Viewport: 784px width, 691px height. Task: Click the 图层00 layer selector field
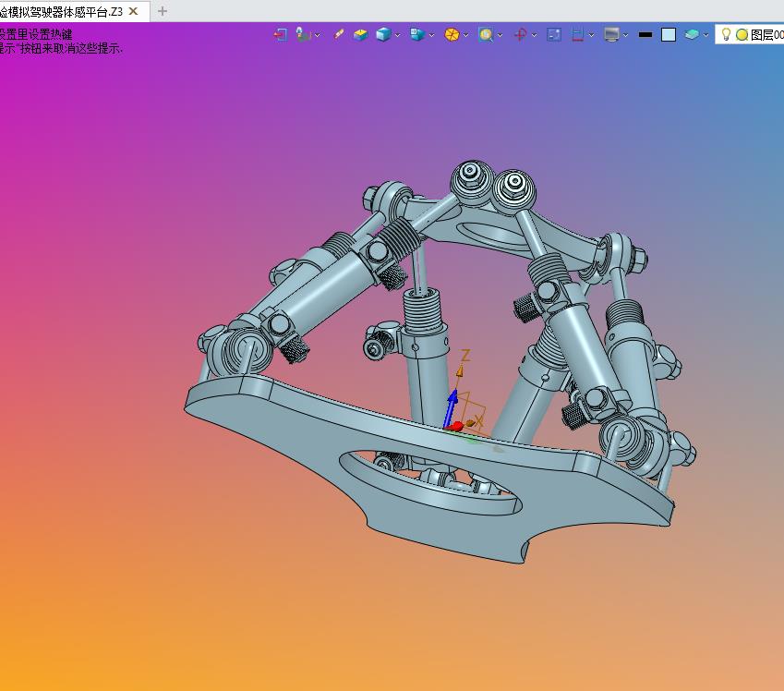coord(766,34)
